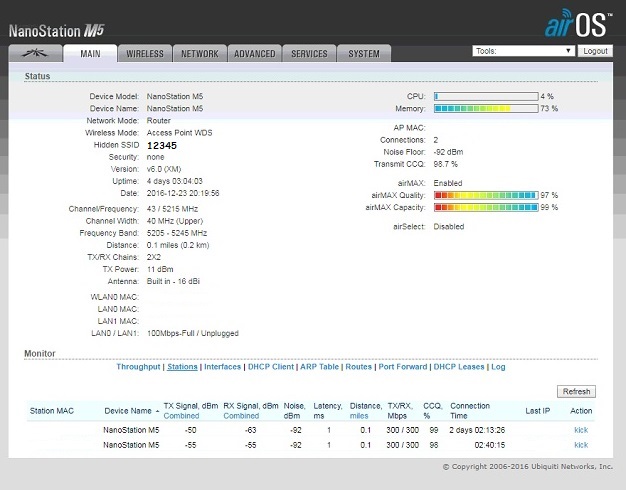Screen dimensions: 626x490
Task: Open the SYSTEM tab
Action: click(364, 54)
